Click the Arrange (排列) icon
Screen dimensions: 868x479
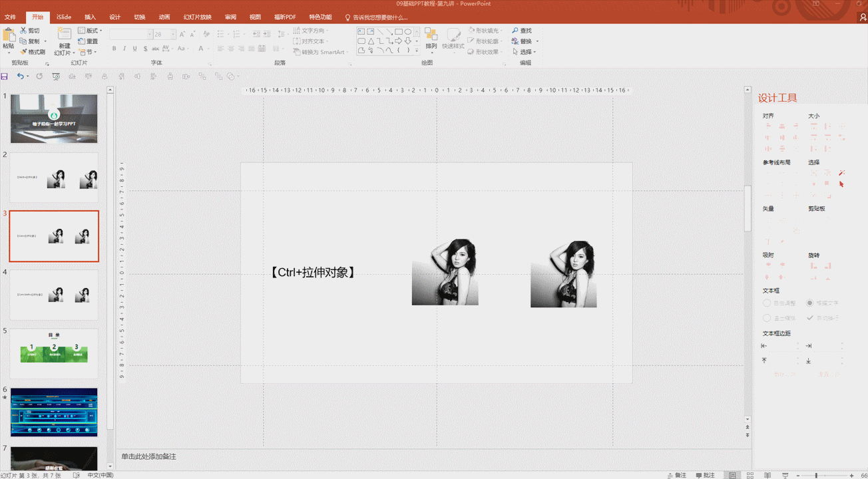click(x=431, y=35)
